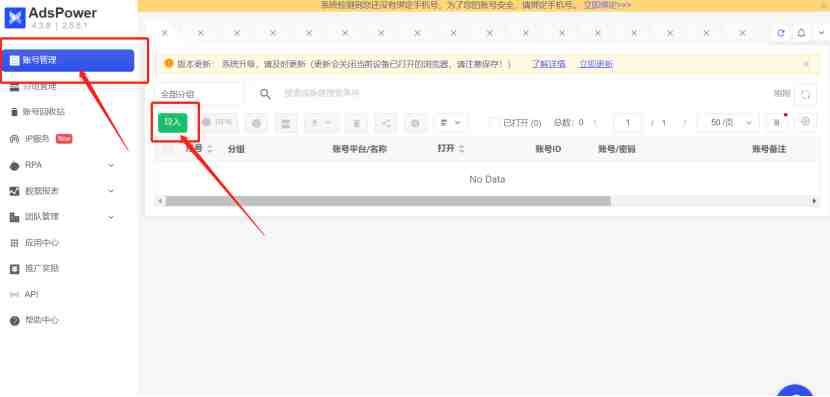The width and height of the screenshot is (830, 397).
Task: Click the notification bell icon
Action: pyautogui.click(x=801, y=33)
